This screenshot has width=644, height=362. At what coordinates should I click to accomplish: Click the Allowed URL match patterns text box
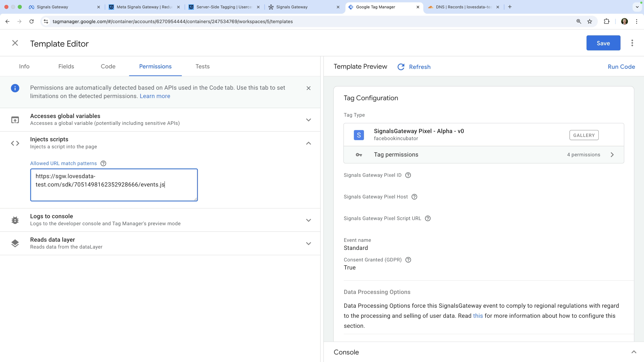click(x=114, y=185)
